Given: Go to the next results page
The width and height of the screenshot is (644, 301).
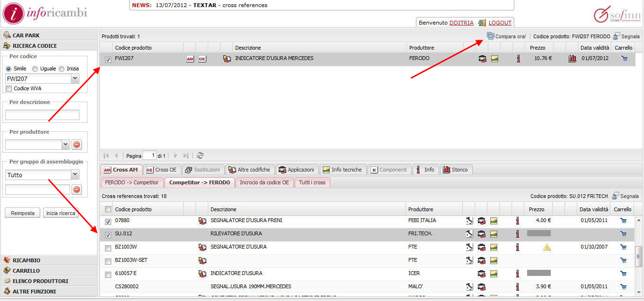Looking at the screenshot, I should point(175,155).
